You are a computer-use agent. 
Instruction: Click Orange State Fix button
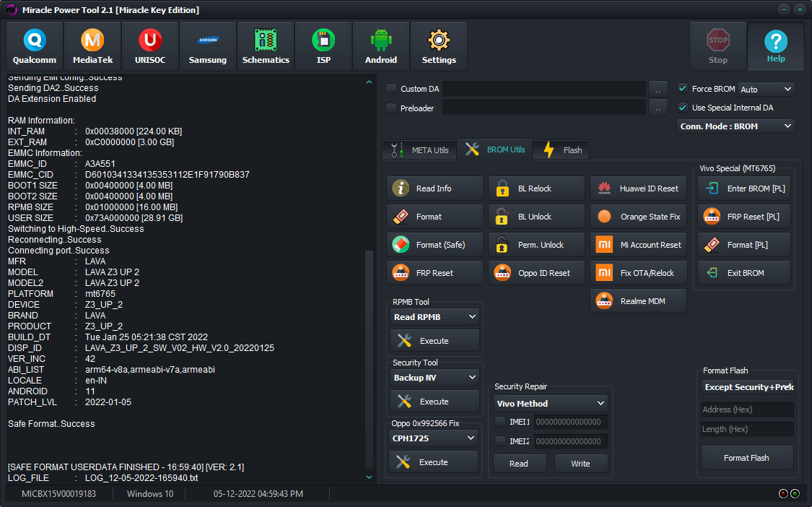pyautogui.click(x=639, y=217)
